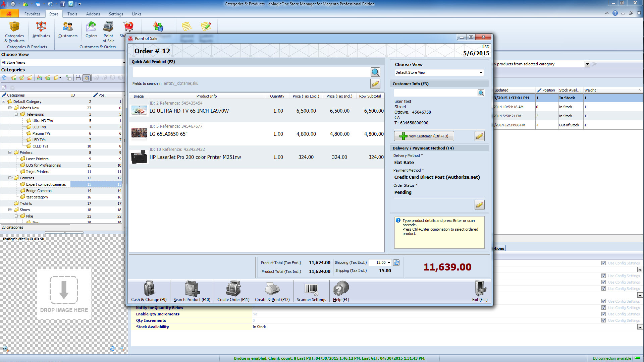
Task: Open the Customers ribbon icon
Action: 68,30
